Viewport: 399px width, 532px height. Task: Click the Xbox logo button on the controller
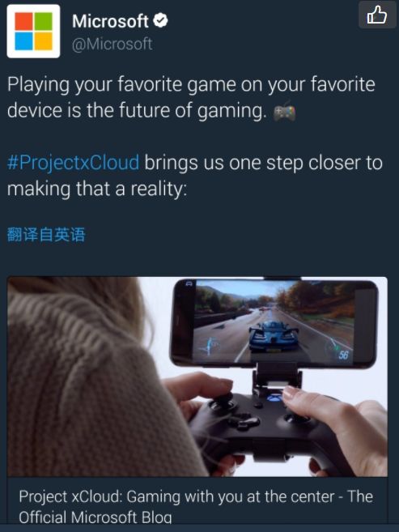274,398
